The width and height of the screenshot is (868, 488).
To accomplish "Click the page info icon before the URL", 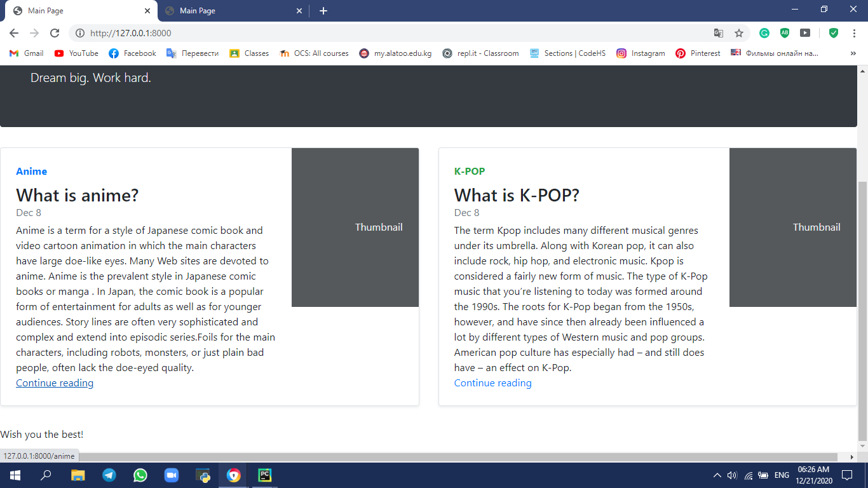I will (80, 32).
